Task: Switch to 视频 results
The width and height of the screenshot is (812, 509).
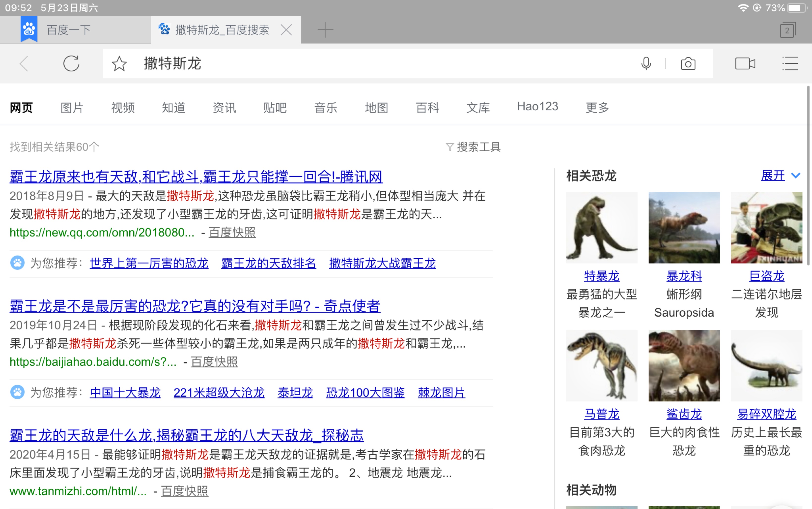Action: click(x=123, y=108)
